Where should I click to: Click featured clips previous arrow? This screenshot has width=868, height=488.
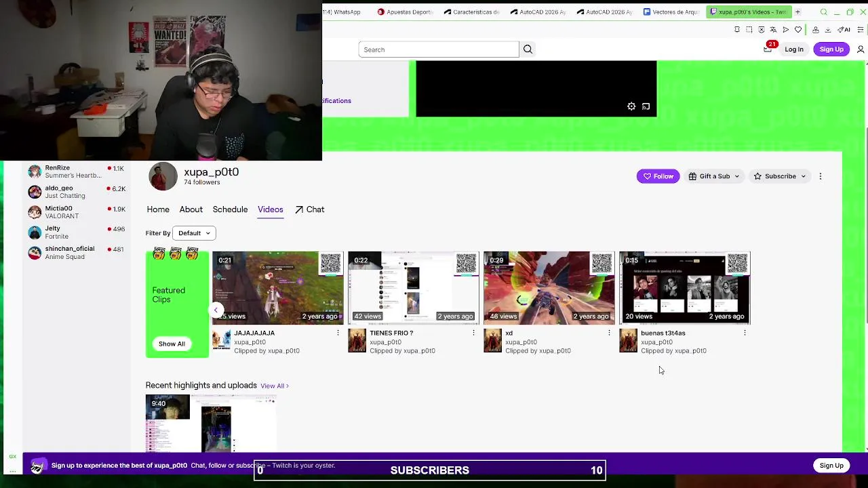(216, 310)
